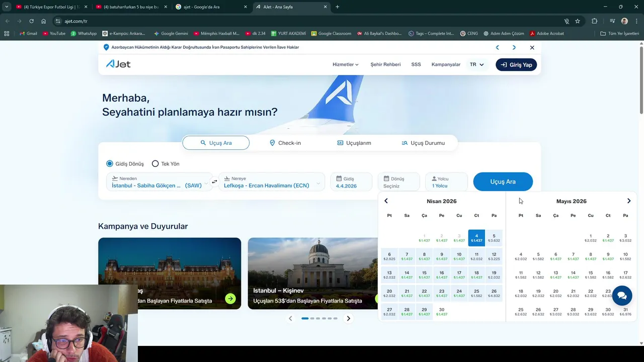
Task: Click the blue Uçuş Ara search button
Action: tap(503, 182)
